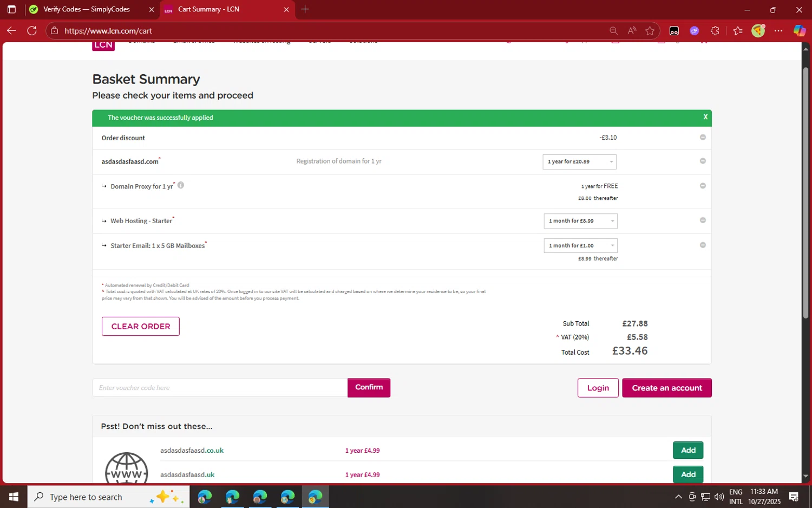Open the purple extension icon
The width and height of the screenshot is (812, 508).
coord(695,31)
